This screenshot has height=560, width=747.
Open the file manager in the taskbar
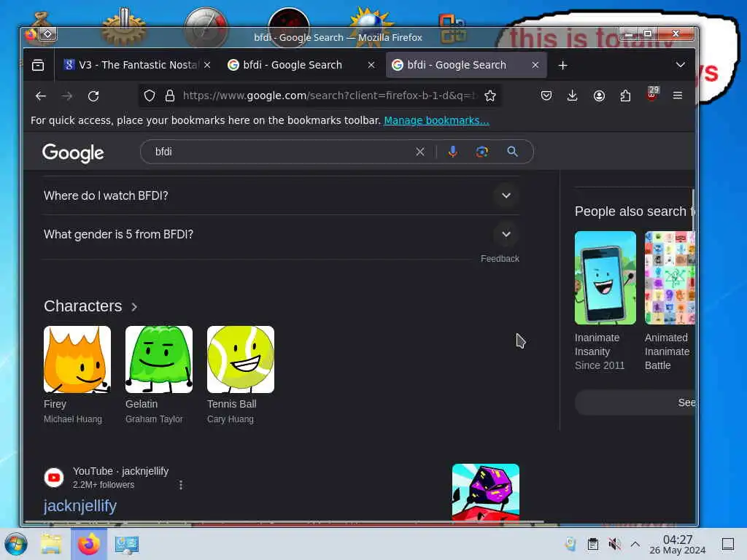coord(51,544)
